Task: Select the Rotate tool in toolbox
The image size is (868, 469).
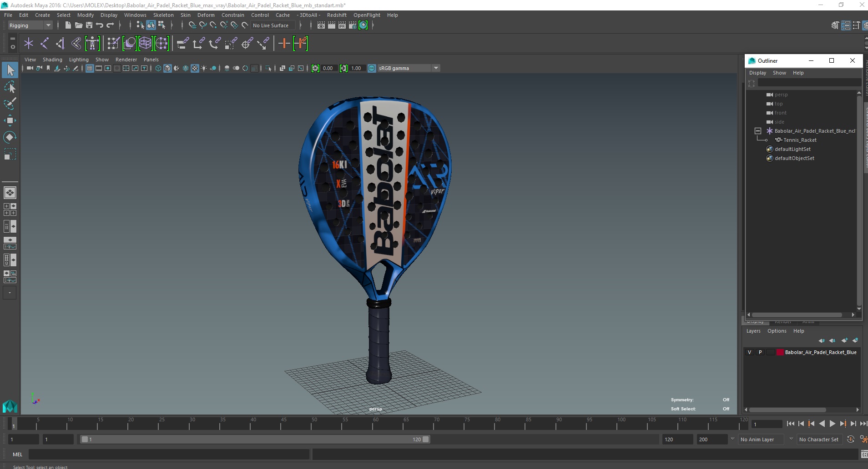Action: tap(10, 137)
